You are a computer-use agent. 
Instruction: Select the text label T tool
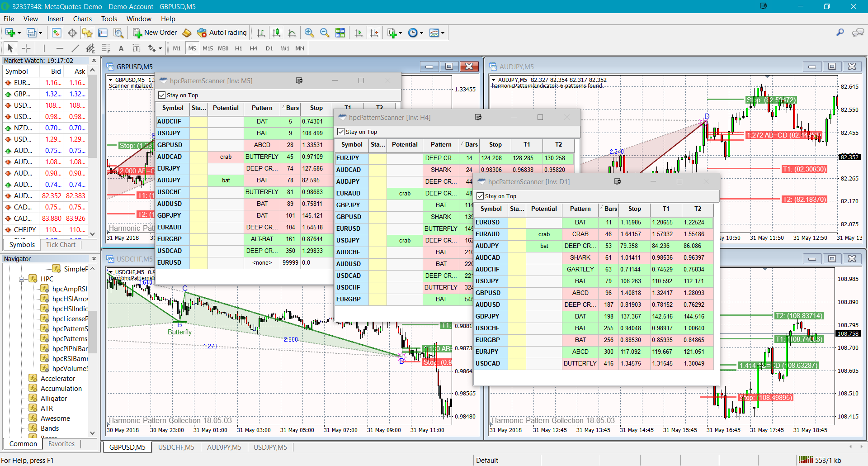tap(137, 48)
